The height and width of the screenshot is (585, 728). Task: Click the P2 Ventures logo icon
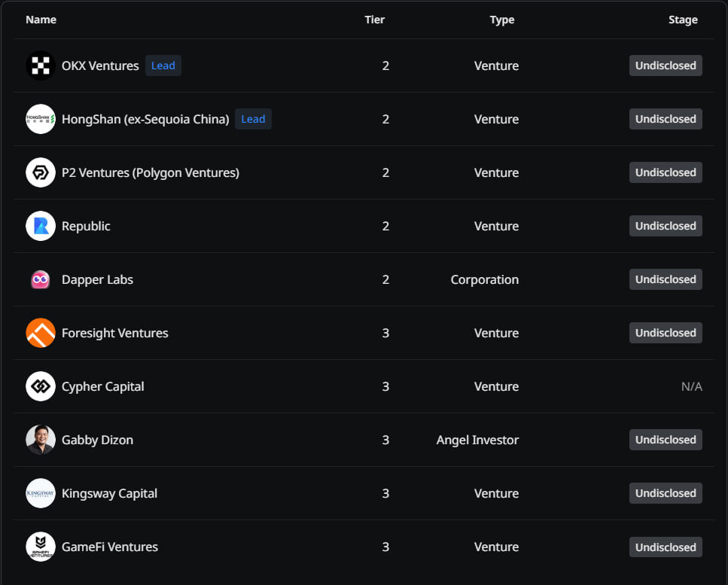tap(41, 173)
